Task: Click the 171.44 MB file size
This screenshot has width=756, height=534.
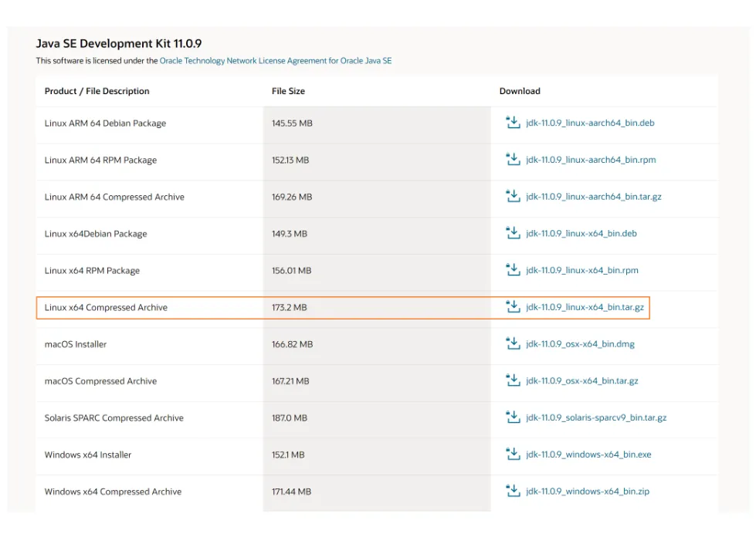Action: 291,492
